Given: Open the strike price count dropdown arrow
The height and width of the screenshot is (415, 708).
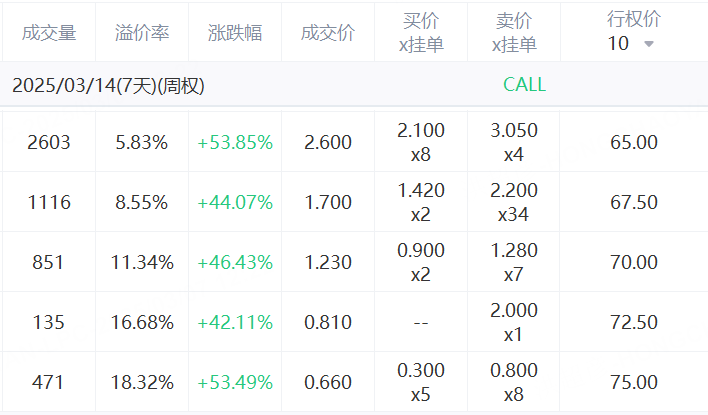Looking at the screenshot, I should [649, 44].
